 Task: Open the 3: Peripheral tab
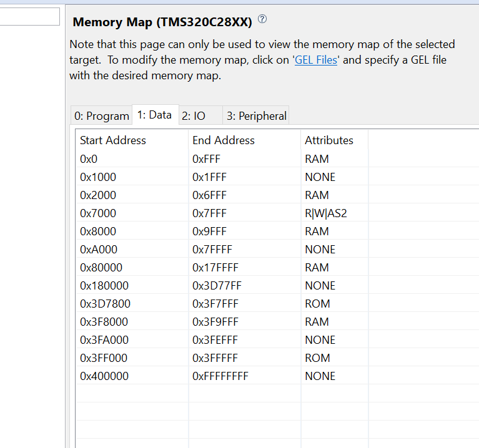click(257, 116)
